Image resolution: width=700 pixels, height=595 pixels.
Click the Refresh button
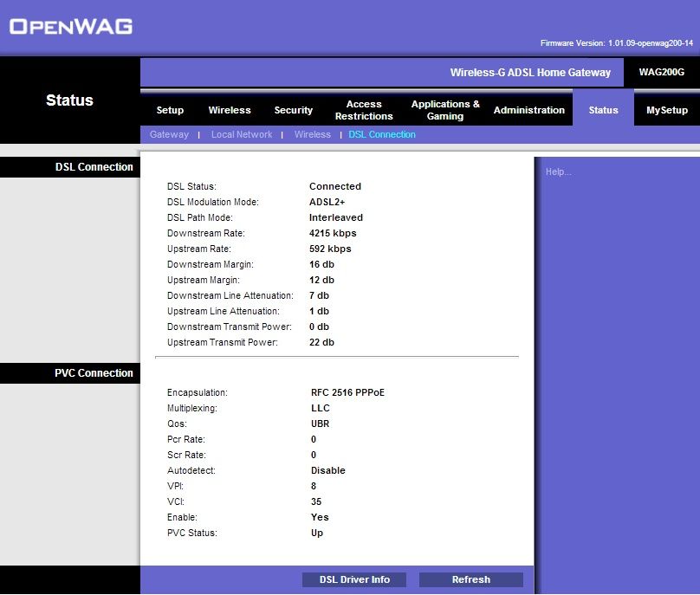470,579
